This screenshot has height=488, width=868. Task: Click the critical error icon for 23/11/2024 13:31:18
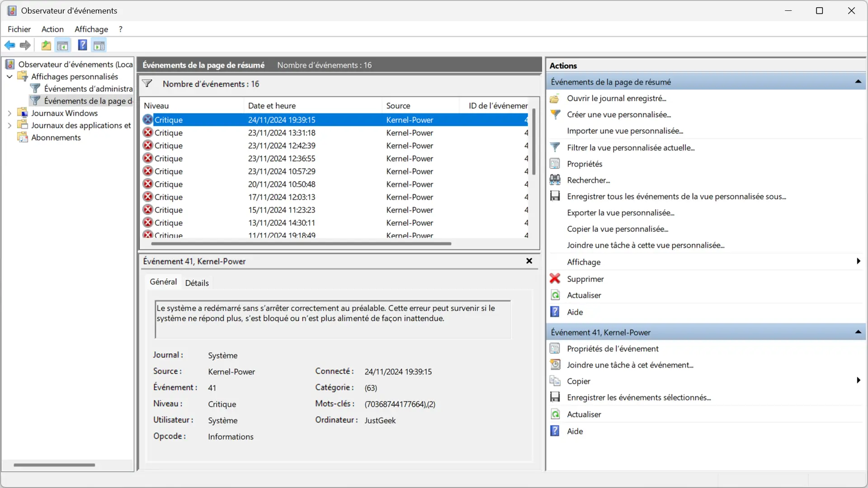[x=148, y=132]
